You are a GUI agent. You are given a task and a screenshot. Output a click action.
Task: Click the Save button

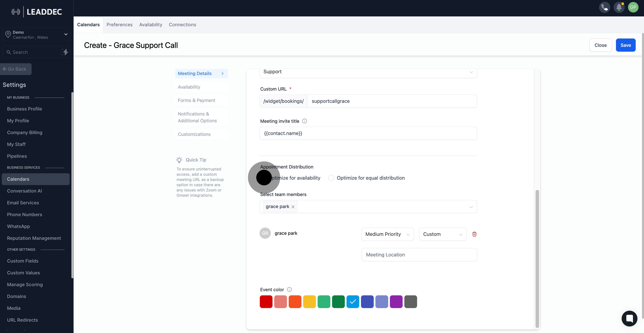pos(626,45)
